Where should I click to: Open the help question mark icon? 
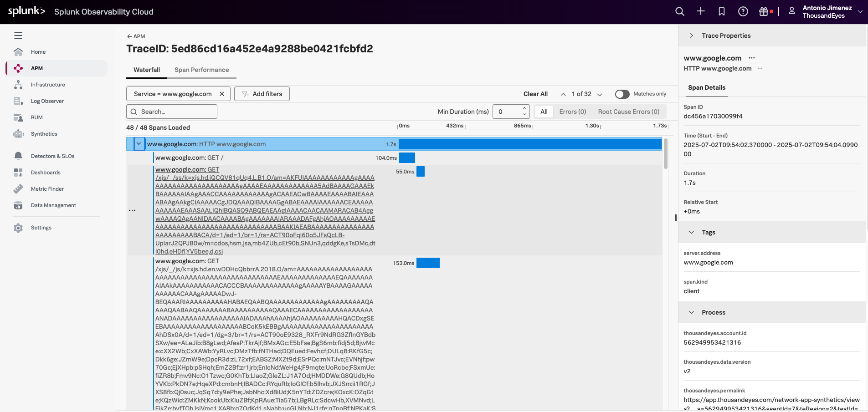point(743,11)
